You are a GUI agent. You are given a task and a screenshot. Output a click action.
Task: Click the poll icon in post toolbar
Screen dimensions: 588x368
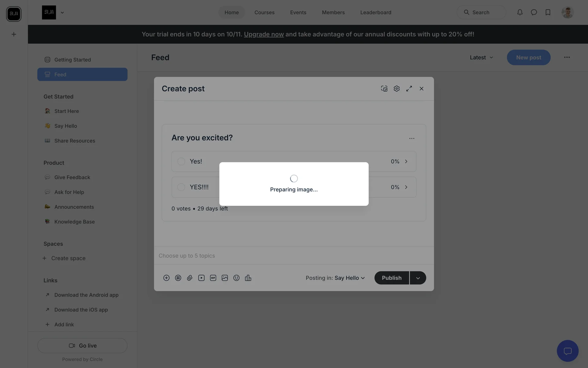(x=248, y=278)
